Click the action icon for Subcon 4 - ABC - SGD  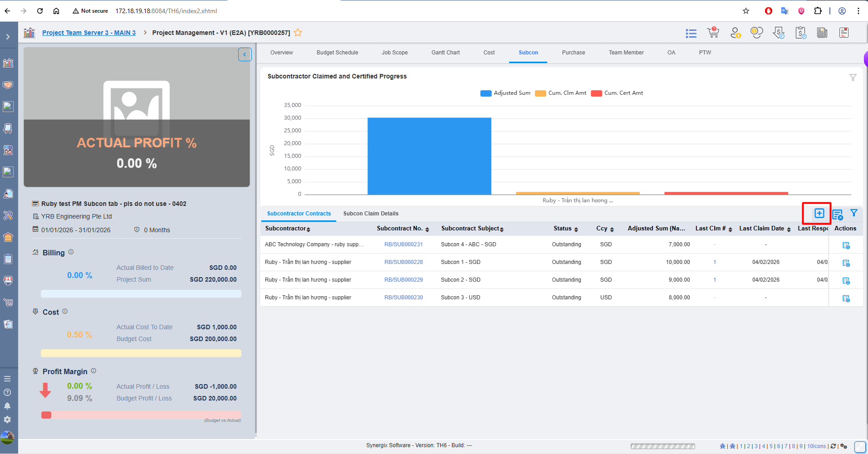pyautogui.click(x=846, y=245)
